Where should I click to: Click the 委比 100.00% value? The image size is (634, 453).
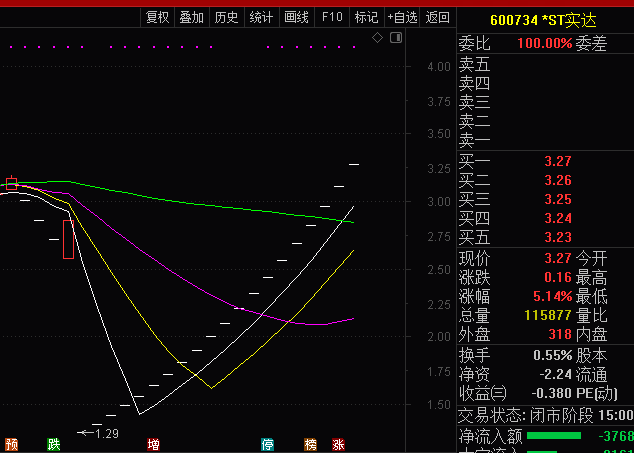tap(545, 43)
